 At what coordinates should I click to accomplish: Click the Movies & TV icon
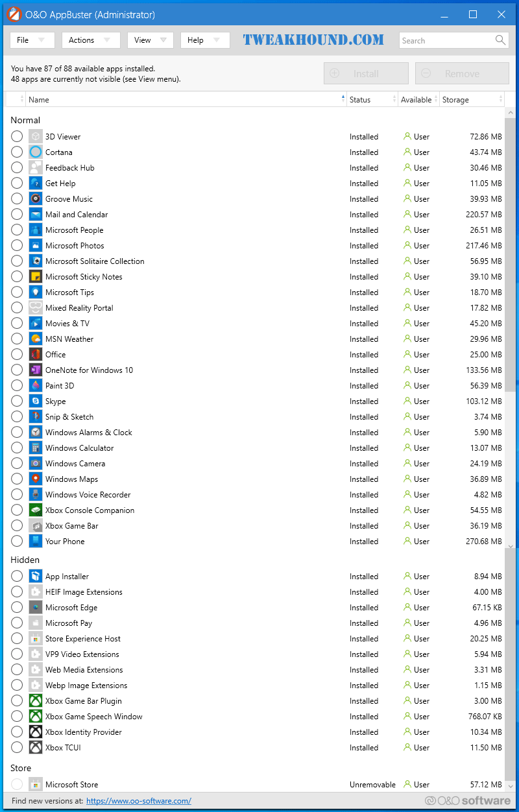(36, 324)
